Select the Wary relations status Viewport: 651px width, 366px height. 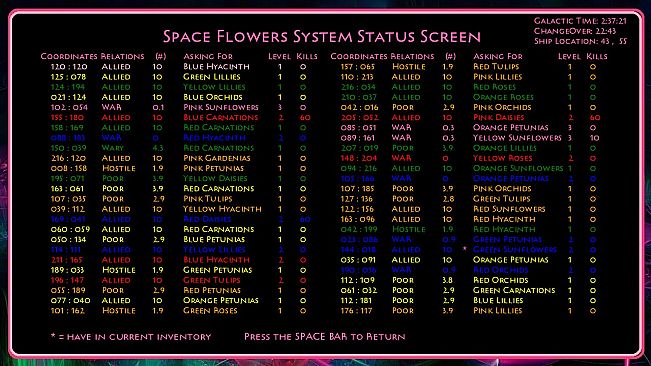(x=113, y=148)
